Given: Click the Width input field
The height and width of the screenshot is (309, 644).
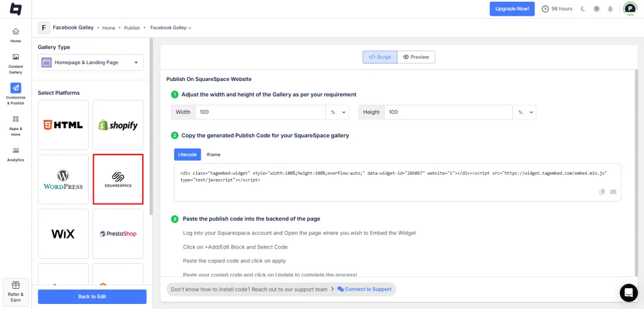Looking at the screenshot, I should (260, 112).
